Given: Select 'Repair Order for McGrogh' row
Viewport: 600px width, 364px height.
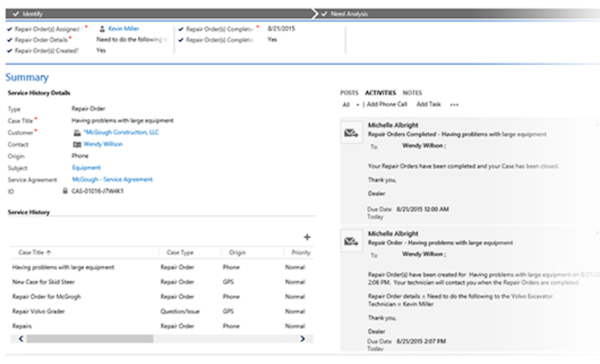Looking at the screenshot, I should pos(161,297).
